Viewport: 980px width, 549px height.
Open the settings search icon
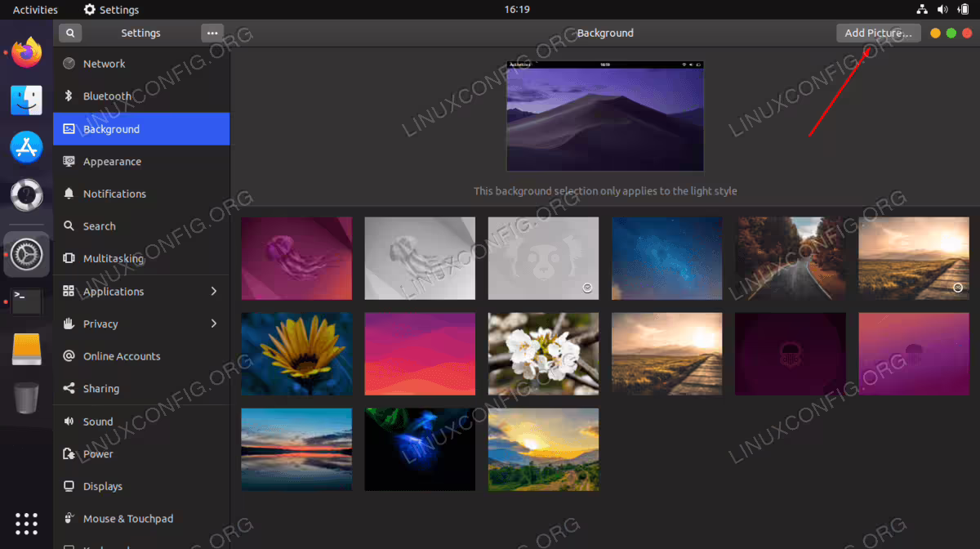(x=70, y=33)
